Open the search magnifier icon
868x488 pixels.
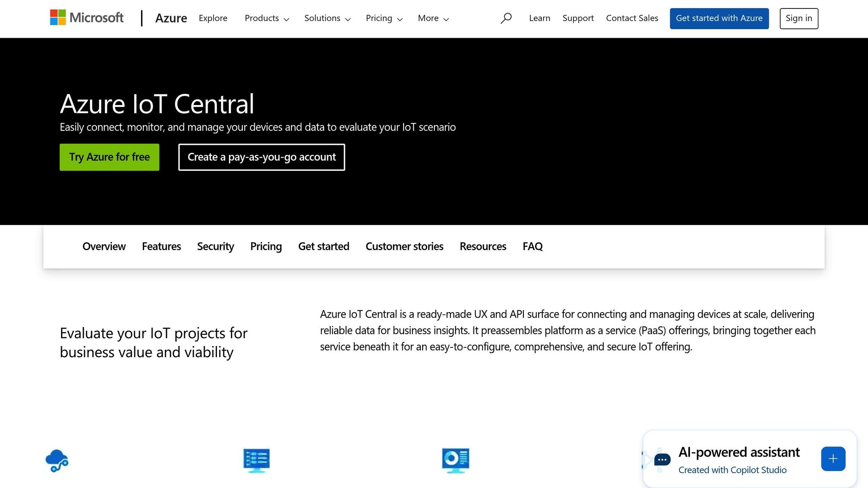506,18
